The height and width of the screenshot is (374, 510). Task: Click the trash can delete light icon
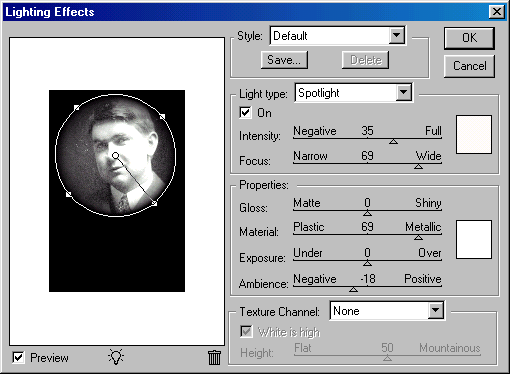[214, 358]
